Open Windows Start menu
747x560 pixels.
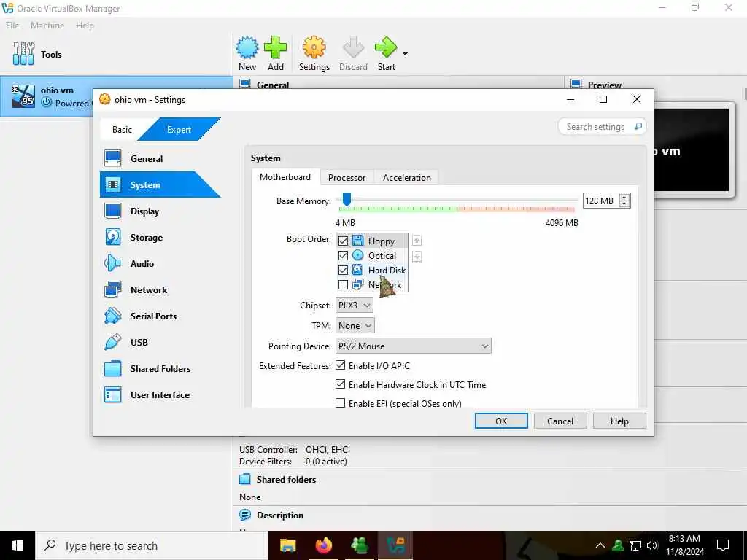pyautogui.click(x=18, y=545)
